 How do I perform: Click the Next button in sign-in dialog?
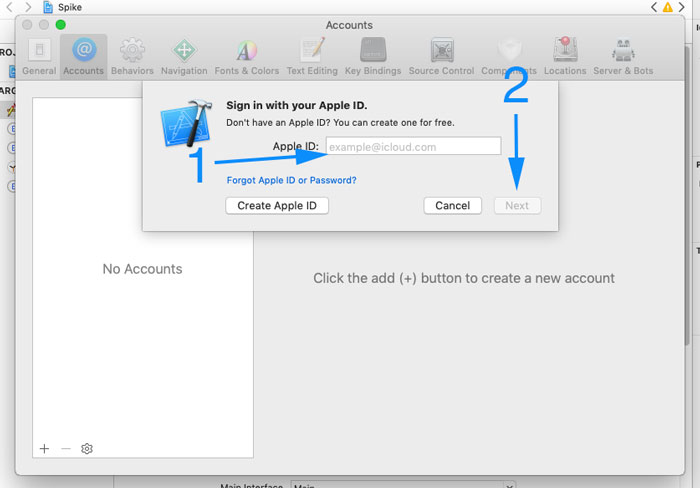[x=517, y=205]
